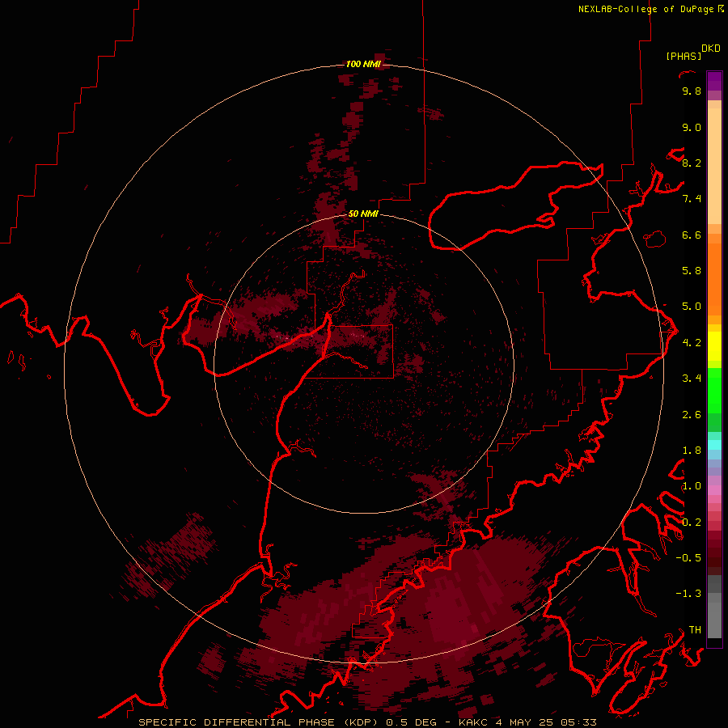Click the 9.0 value on the KDP scale
This screenshot has width=728, height=728.
pos(692,127)
